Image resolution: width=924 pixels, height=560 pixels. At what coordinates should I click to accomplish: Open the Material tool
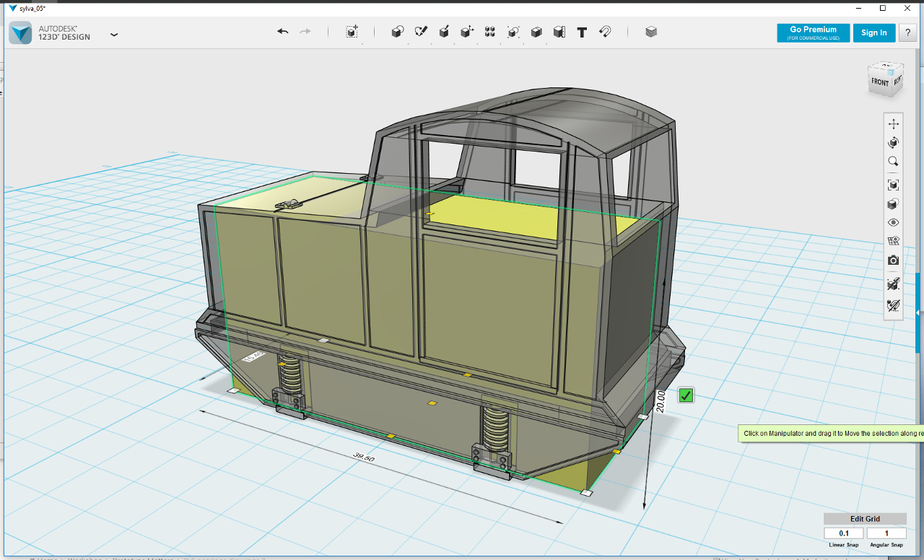pyautogui.click(x=651, y=32)
